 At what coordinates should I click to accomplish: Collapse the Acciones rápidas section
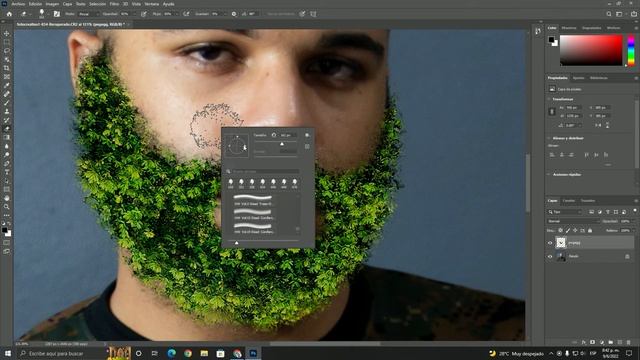[549, 174]
